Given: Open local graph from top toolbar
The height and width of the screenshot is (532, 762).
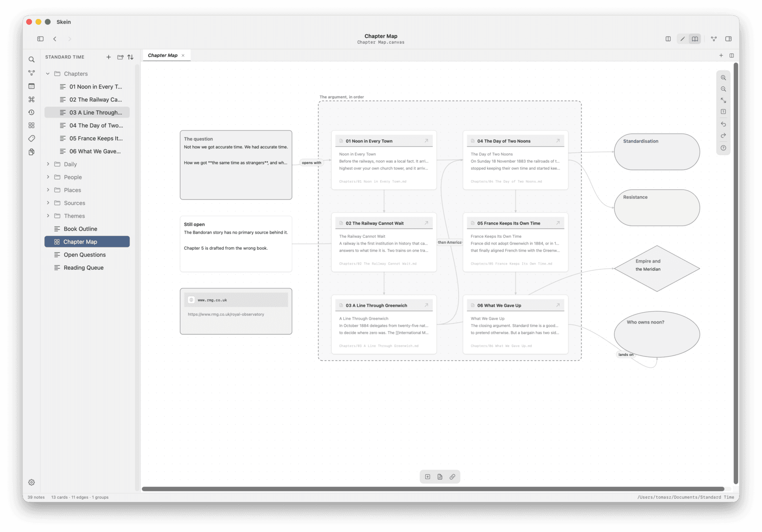Looking at the screenshot, I should (713, 39).
